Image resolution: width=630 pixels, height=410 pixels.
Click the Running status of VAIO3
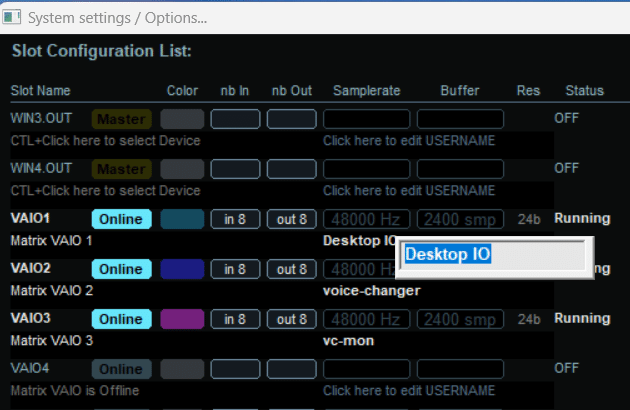[582, 318]
